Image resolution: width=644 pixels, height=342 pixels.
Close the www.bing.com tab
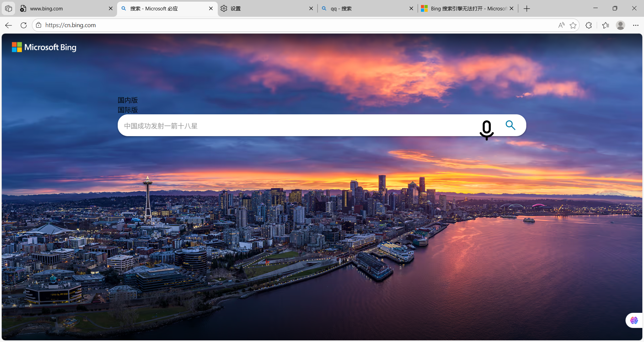click(x=111, y=9)
